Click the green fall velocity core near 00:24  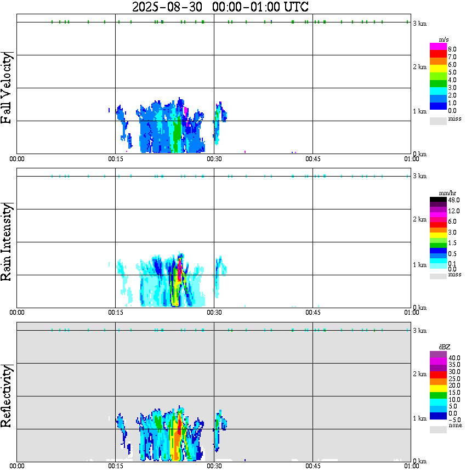tap(177, 134)
